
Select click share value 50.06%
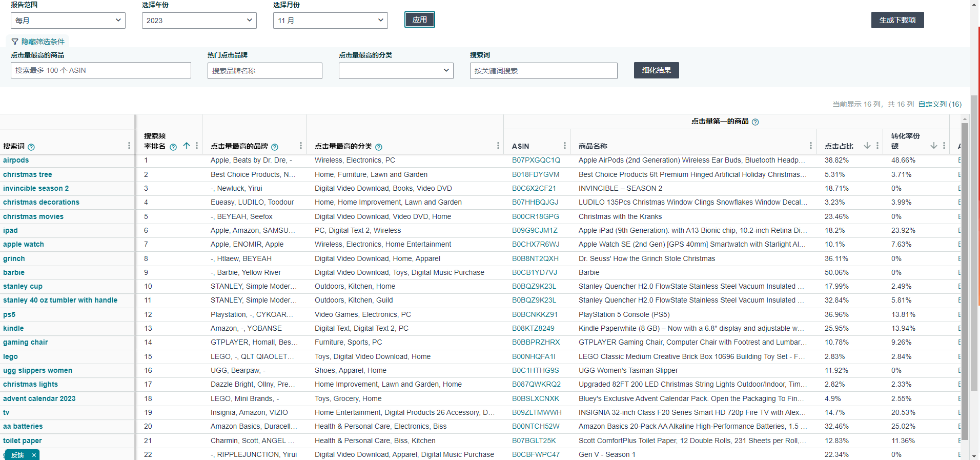pos(836,272)
